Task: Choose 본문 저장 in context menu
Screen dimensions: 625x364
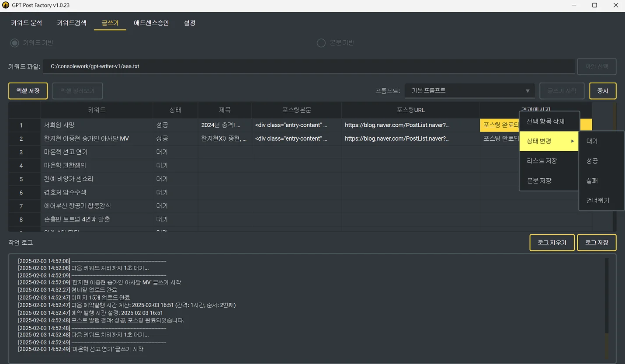Action: click(x=549, y=180)
